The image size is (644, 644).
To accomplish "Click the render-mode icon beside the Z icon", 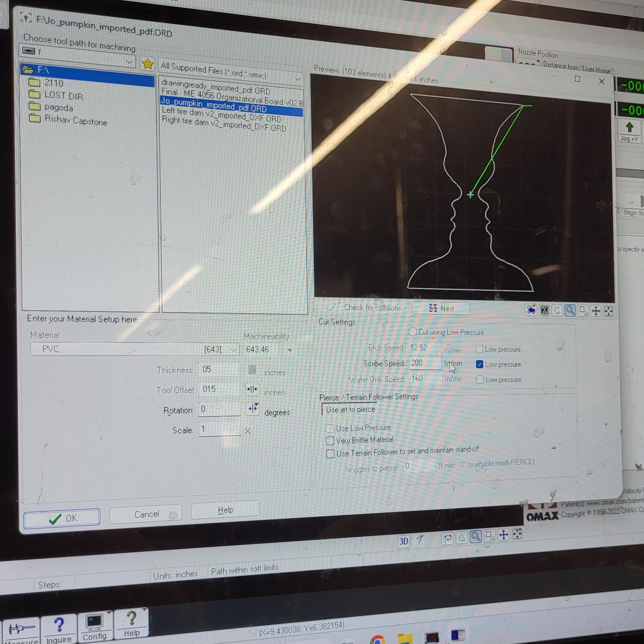I will (531, 310).
